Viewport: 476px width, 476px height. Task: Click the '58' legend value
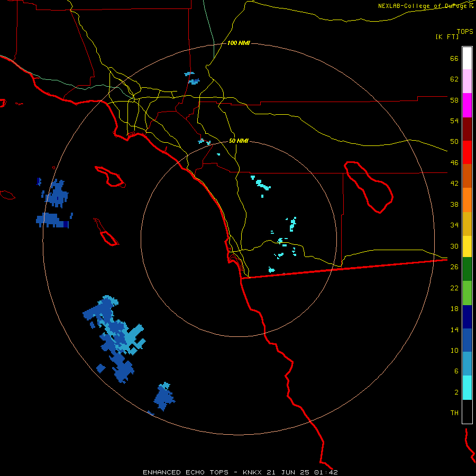454,100
